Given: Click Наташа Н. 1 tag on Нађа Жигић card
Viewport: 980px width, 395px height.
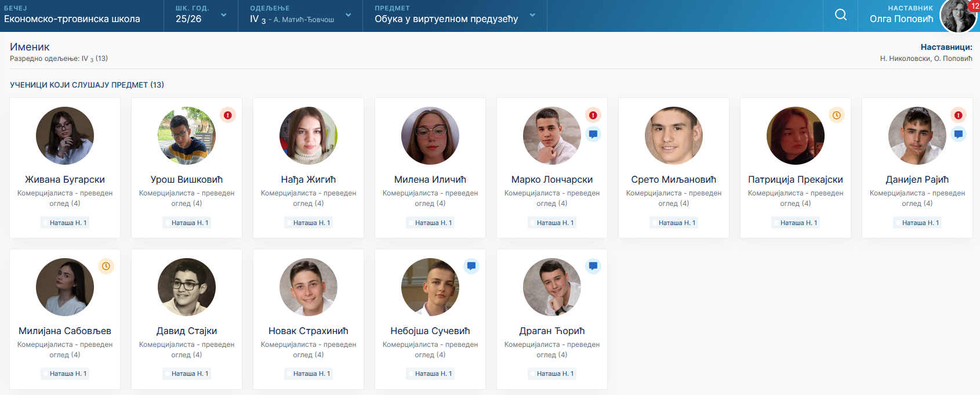Looking at the screenshot, I should (x=308, y=223).
